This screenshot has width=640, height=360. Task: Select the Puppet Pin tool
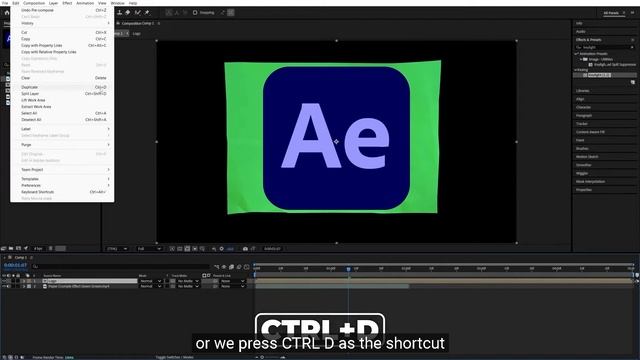pos(147,13)
